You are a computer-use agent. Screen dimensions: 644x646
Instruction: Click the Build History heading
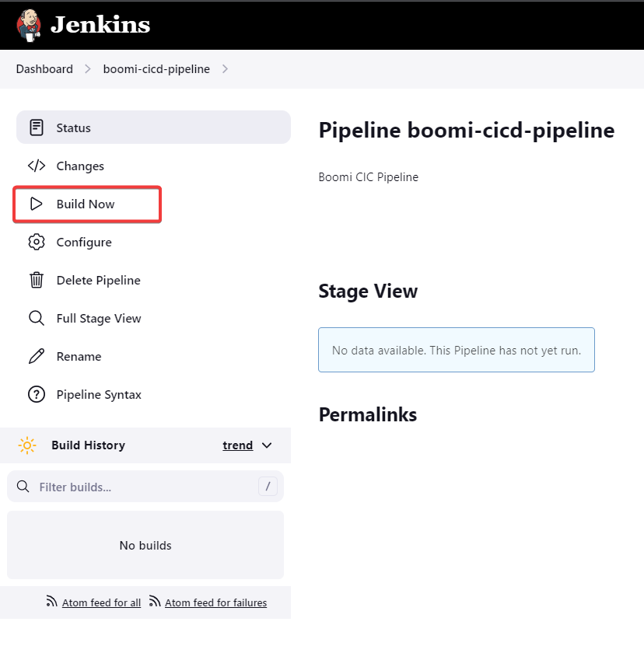coord(88,445)
